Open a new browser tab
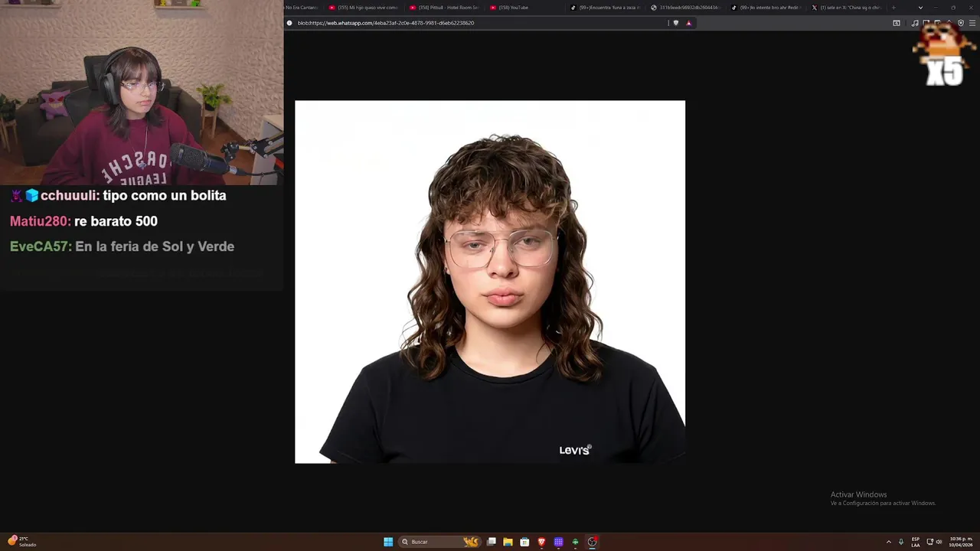The height and width of the screenshot is (551, 980). tap(893, 8)
